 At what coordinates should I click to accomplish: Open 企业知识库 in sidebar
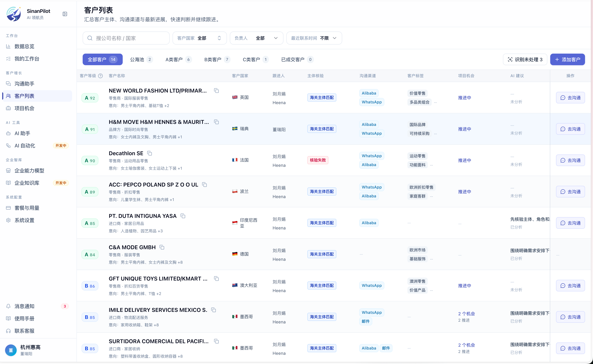(37, 183)
